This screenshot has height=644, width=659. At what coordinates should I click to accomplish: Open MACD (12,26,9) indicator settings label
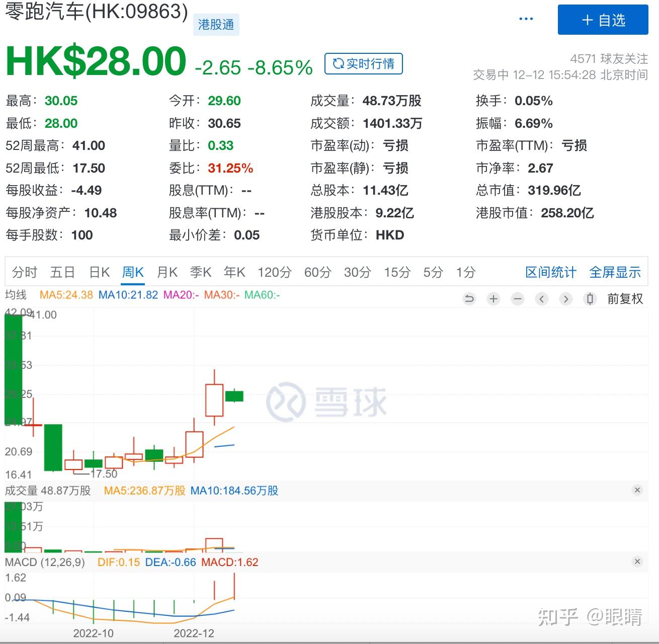[x=45, y=562]
